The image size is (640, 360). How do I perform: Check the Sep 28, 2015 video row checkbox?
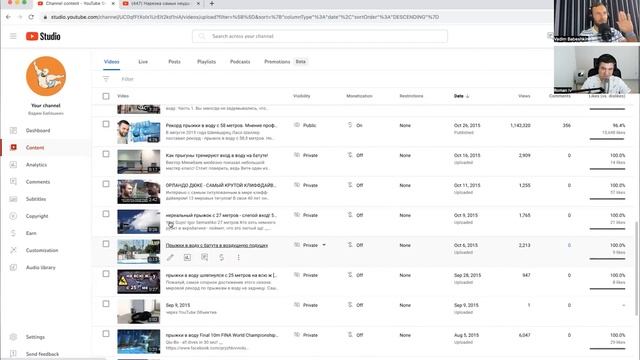[x=106, y=274]
